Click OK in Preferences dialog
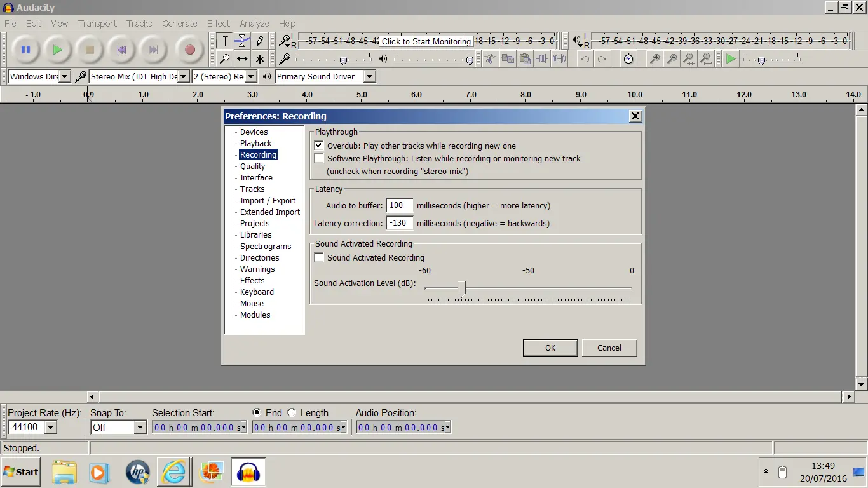Image resolution: width=868 pixels, height=488 pixels. tap(550, 348)
